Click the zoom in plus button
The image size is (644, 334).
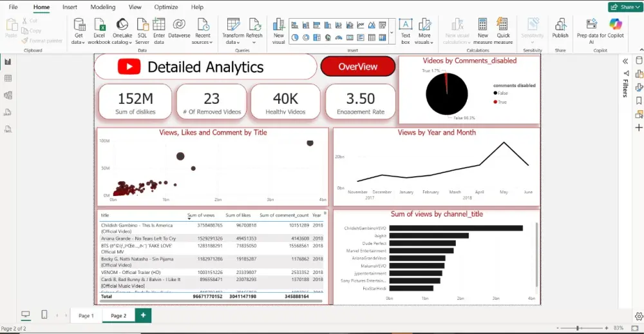608,328
